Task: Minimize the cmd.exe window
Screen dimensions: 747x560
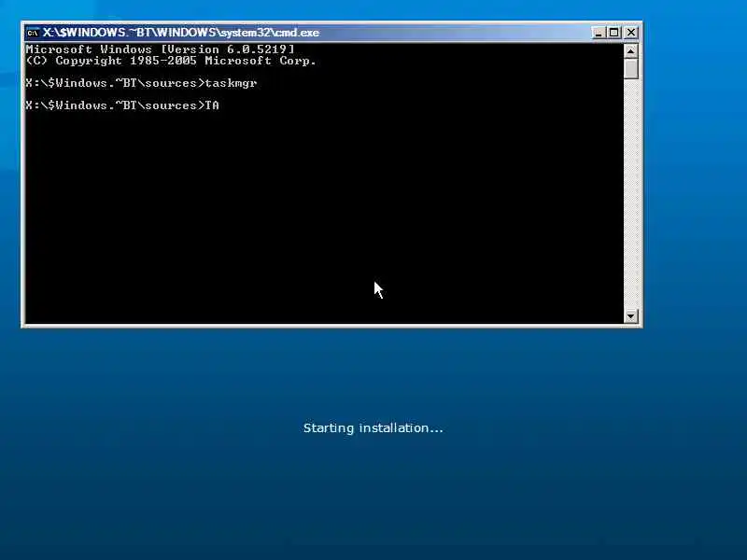Action: [599, 33]
